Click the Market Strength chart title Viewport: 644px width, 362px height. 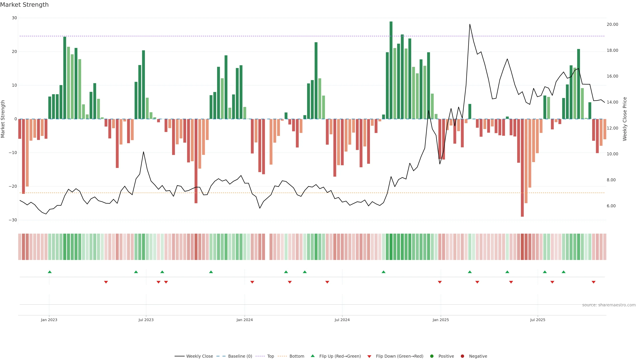(x=24, y=5)
